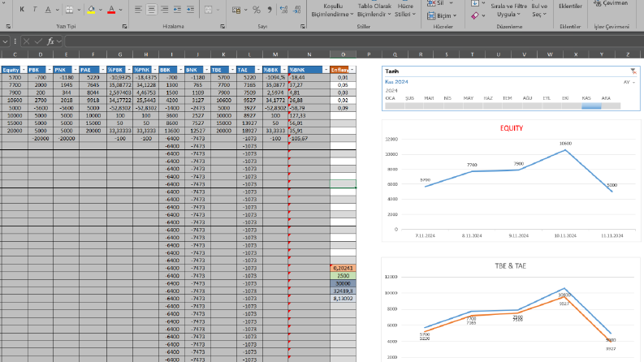Image resolution: width=644 pixels, height=362 pixels.
Task: Expand the font color dropdown arrow
Action: coord(121,10)
